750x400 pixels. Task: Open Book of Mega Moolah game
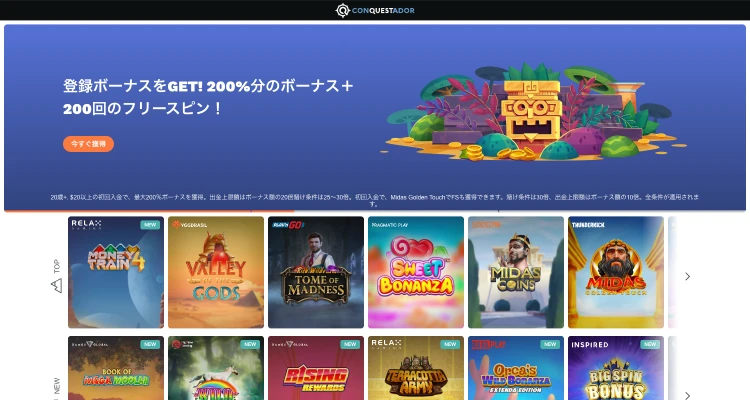click(116, 368)
